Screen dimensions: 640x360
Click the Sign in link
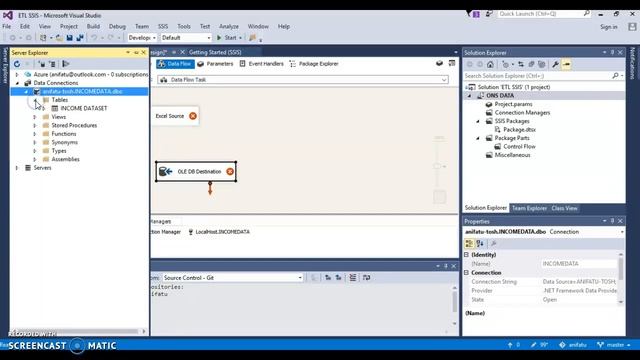(609, 27)
